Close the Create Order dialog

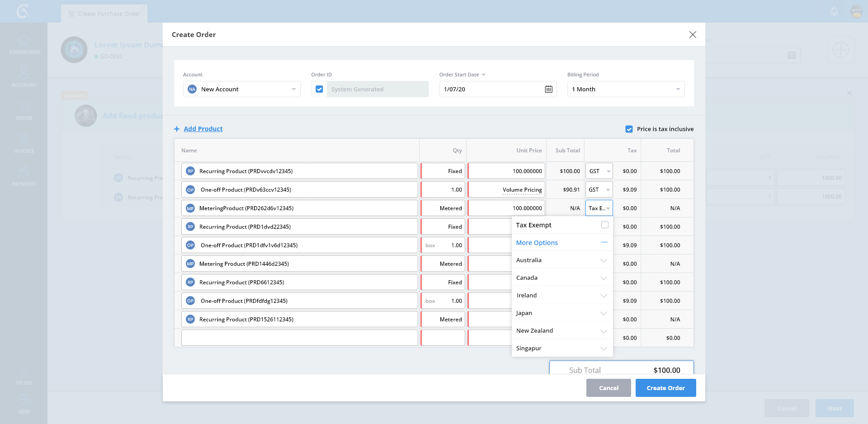[x=692, y=35]
